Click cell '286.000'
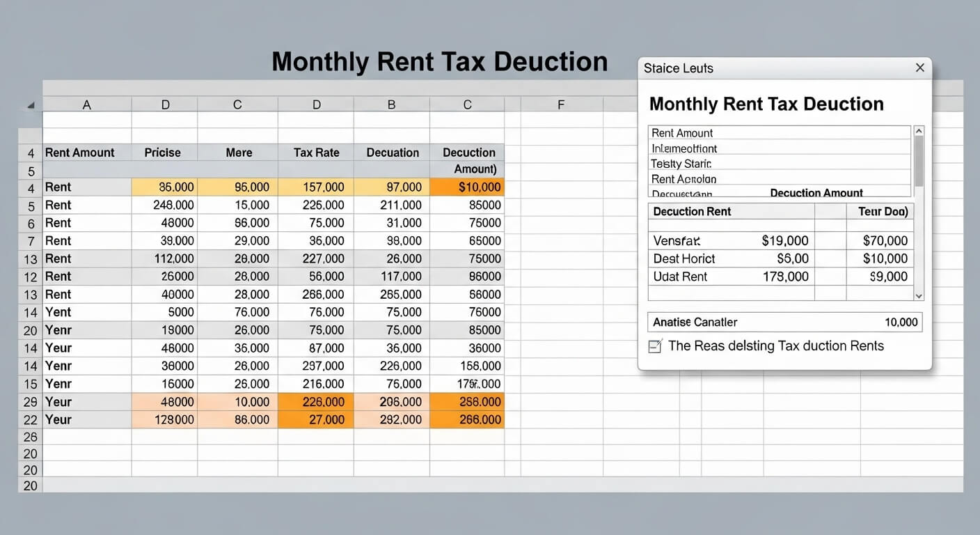 click(x=317, y=295)
